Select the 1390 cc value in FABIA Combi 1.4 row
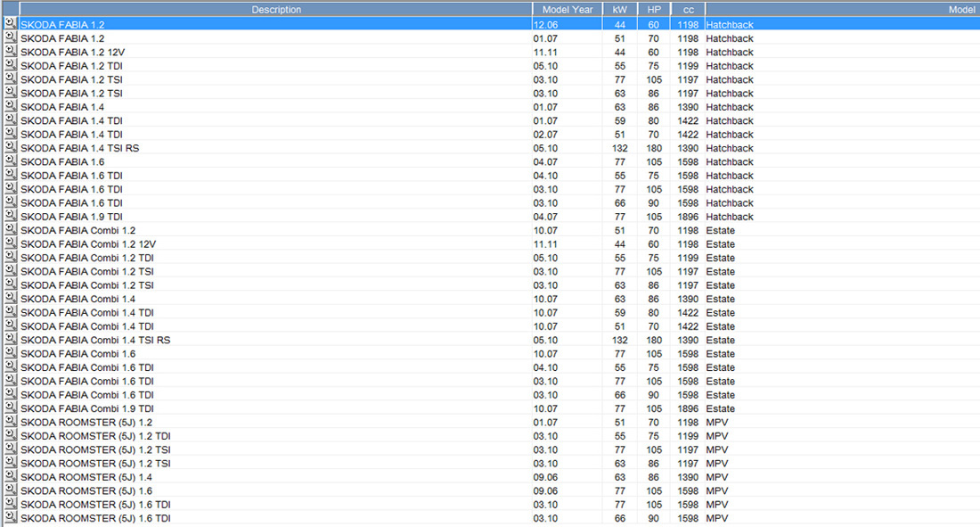Viewport: 980px width, 527px height. point(688,300)
